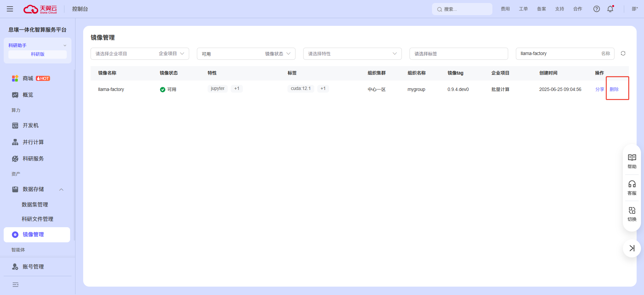
Task: Open the 客服 headset icon
Action: pos(632,188)
